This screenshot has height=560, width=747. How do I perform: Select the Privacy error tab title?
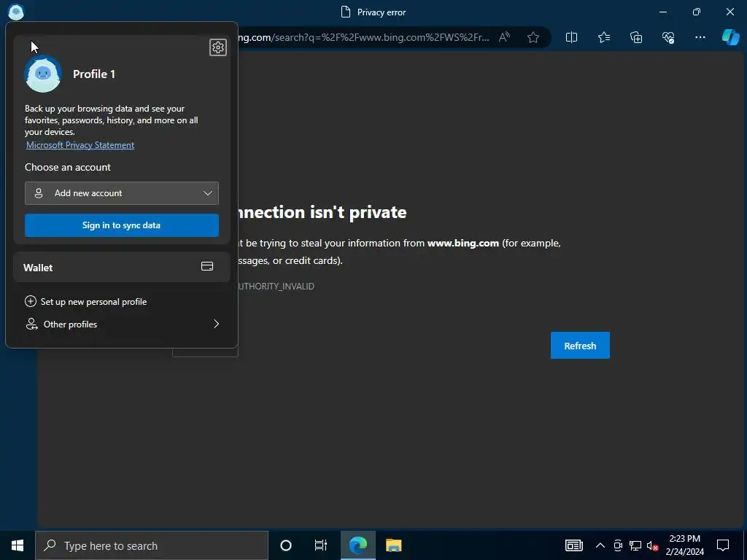point(381,12)
